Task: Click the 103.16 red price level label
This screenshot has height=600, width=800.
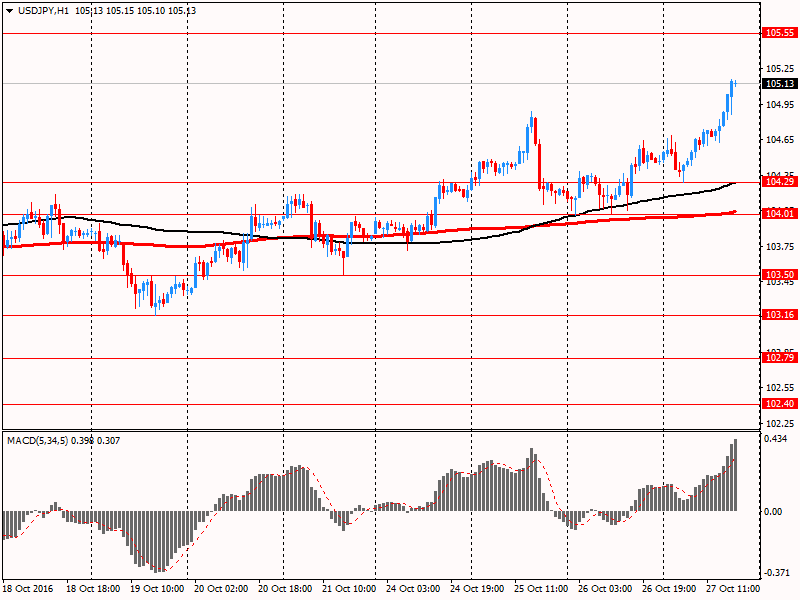Action: point(780,315)
